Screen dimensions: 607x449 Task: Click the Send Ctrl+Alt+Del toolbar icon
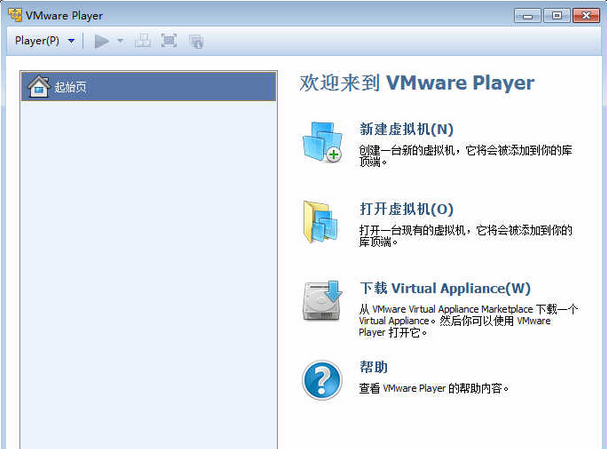(143, 41)
